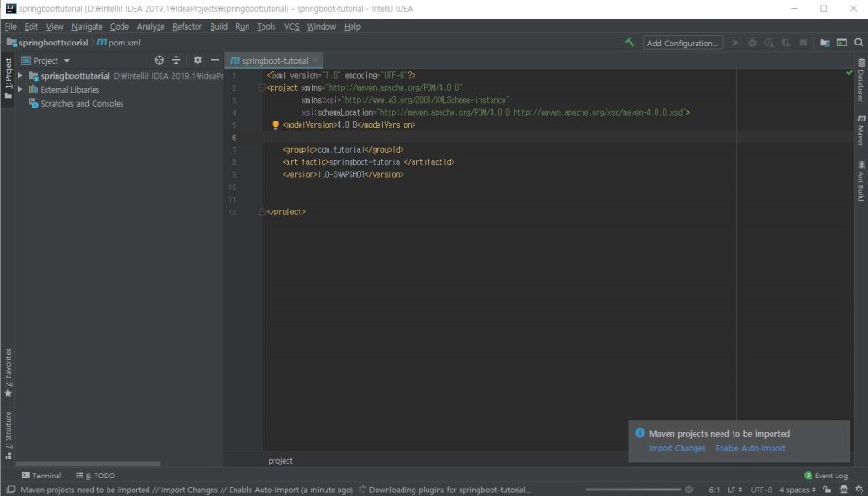The image size is (868, 496).
Task: Hide the Project panel with minus icon
Action: coord(215,60)
